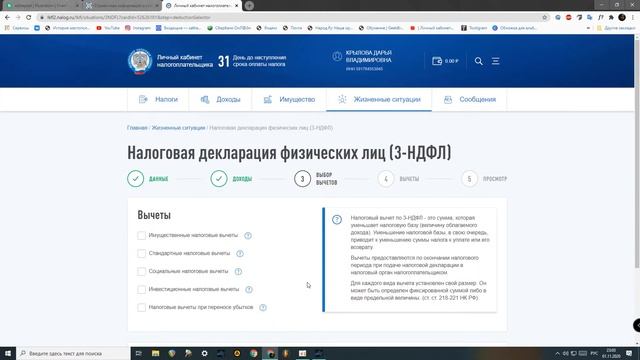Go to completed step Доходы

tap(231, 179)
